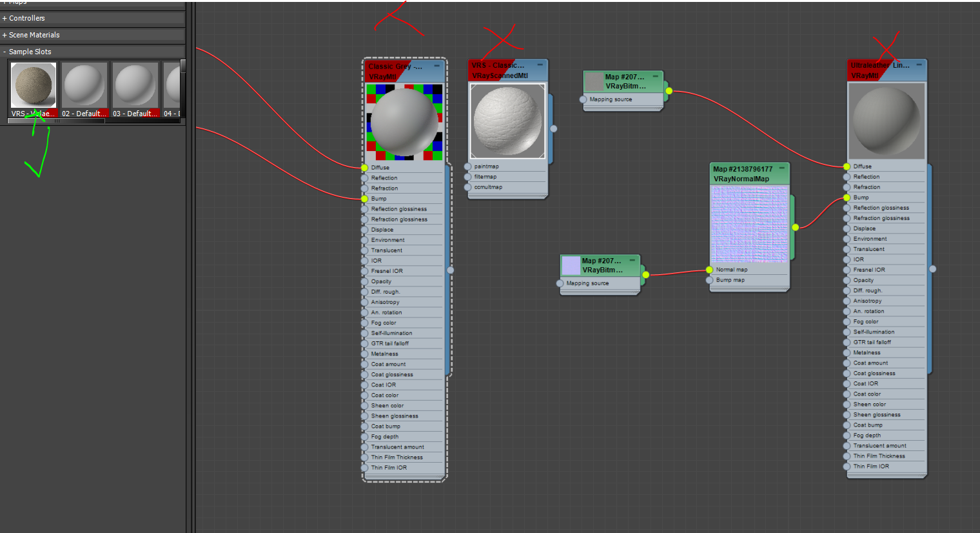Click the VRayScannedMtl node's output socket

553,128
